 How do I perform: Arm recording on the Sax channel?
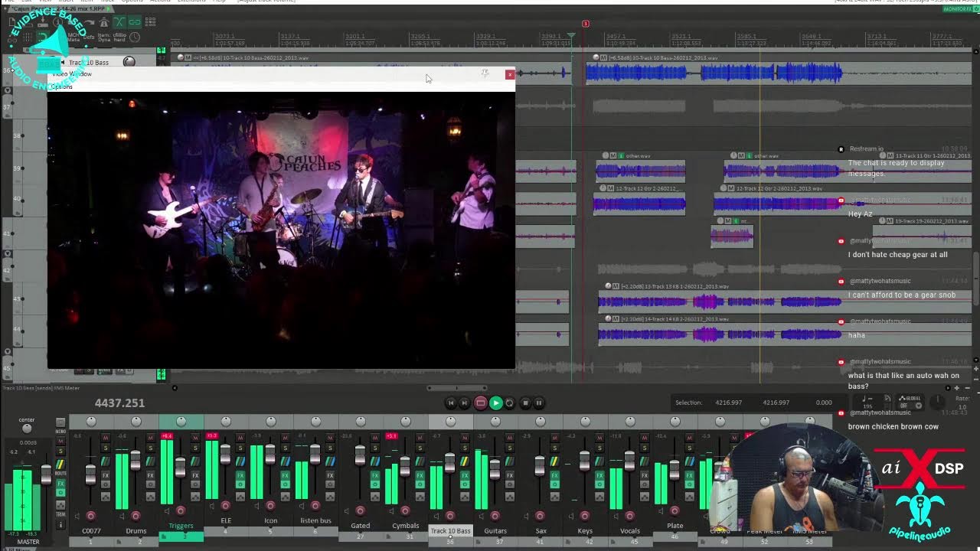click(x=540, y=516)
